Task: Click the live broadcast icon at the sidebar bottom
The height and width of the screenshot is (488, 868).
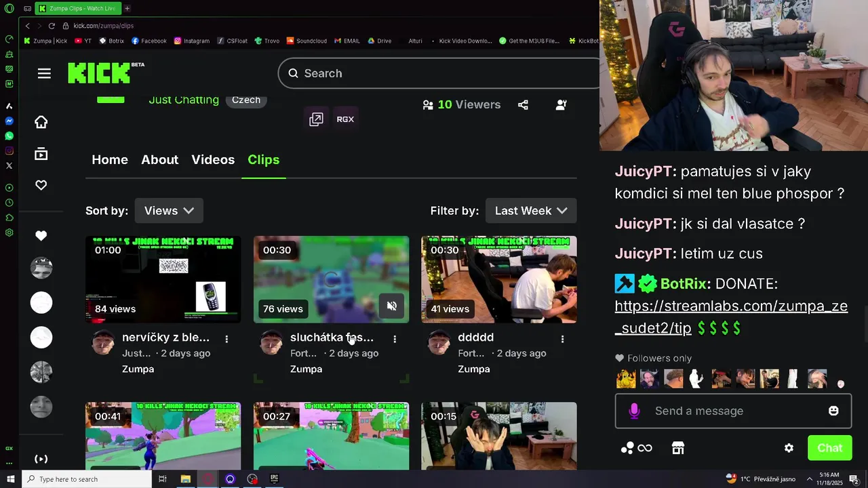Action: click(41, 459)
